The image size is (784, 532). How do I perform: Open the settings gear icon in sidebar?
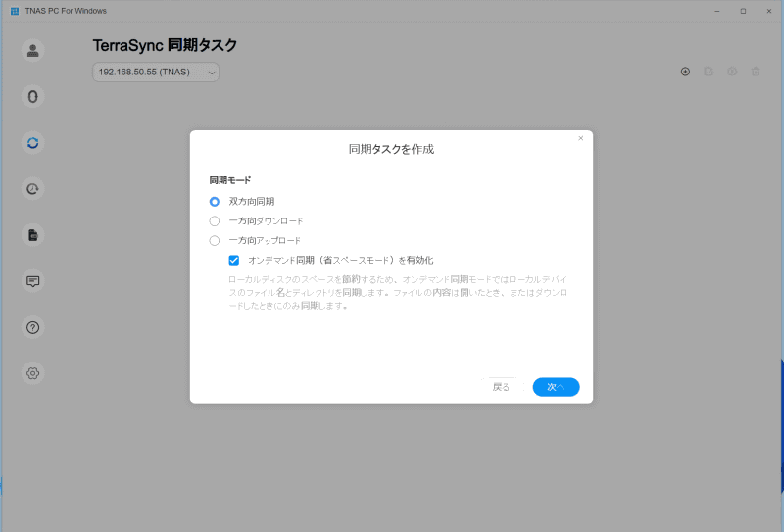(33, 373)
